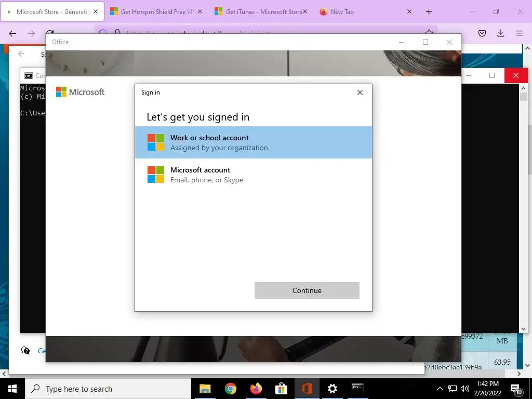The width and height of the screenshot is (532, 399).
Task: Open Firefox Pocket save icon
Action: pos(482,33)
